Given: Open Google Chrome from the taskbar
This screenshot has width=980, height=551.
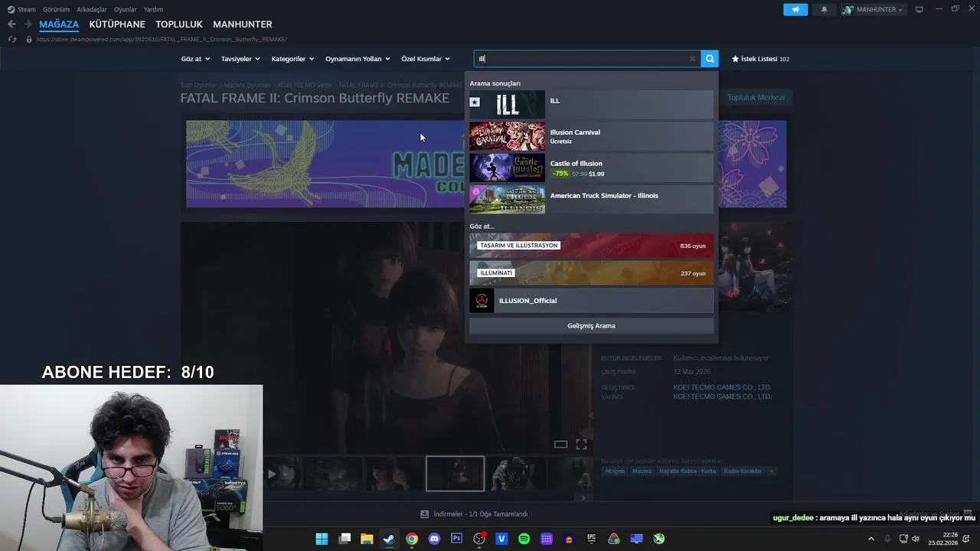Looking at the screenshot, I should point(412,539).
